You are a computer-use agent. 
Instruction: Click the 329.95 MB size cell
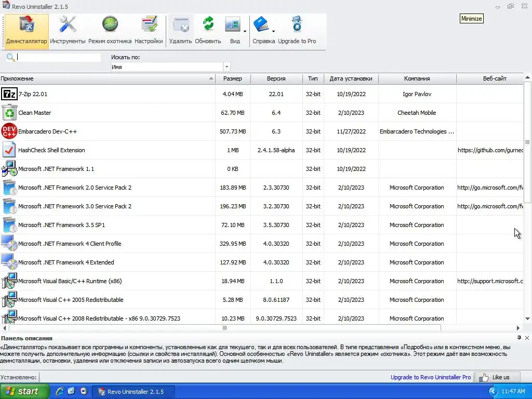(x=233, y=244)
